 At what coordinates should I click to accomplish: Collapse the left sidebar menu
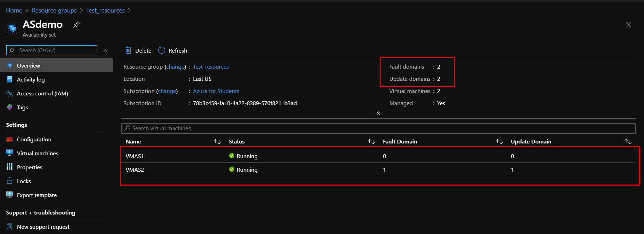point(106,50)
